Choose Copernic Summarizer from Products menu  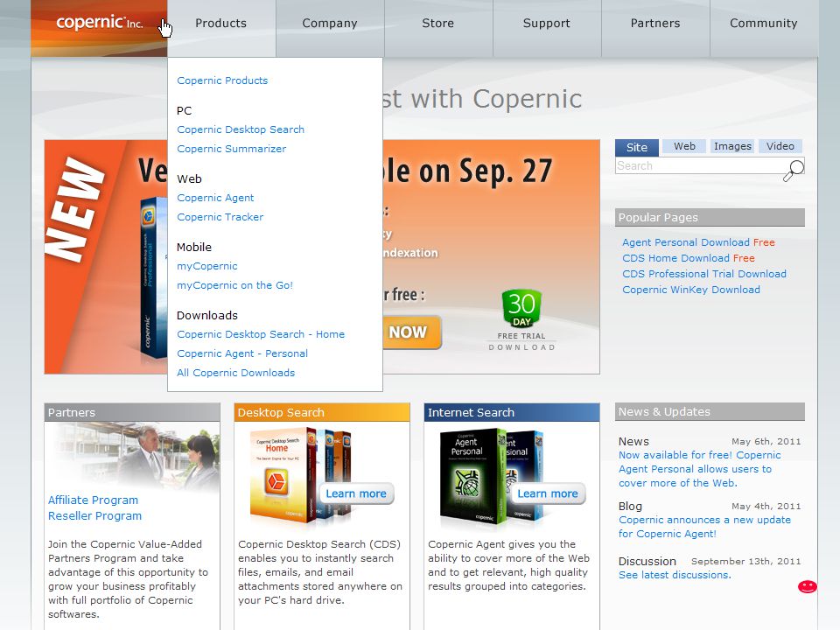coord(231,149)
